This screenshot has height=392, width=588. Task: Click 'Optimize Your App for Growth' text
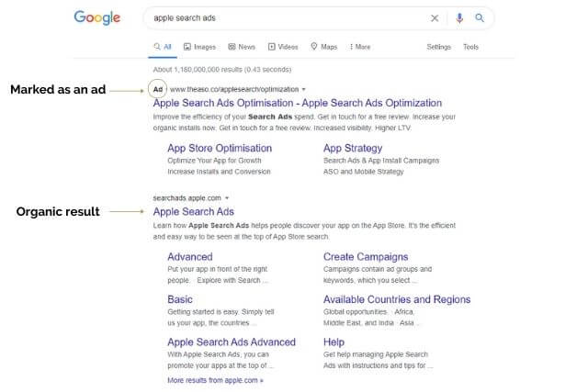pyautogui.click(x=214, y=161)
